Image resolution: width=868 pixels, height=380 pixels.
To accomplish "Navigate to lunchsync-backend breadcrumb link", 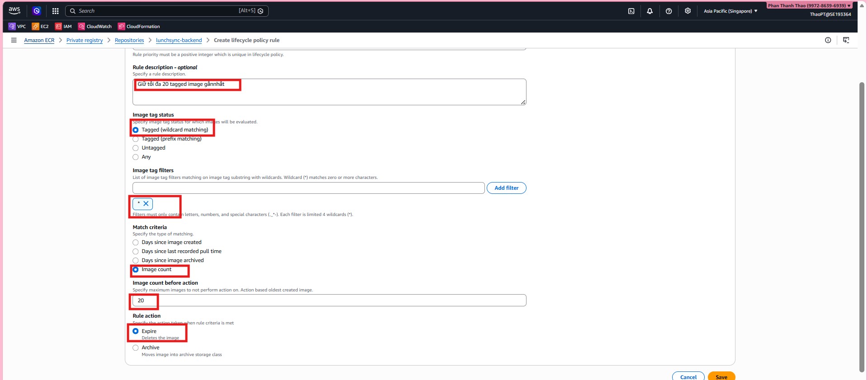I will click(179, 40).
